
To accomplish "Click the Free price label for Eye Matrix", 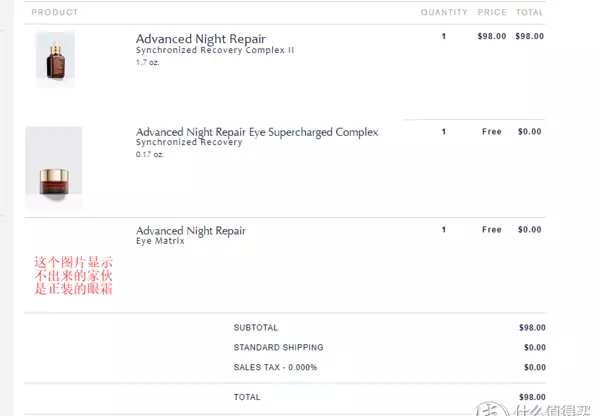I will point(492,230).
